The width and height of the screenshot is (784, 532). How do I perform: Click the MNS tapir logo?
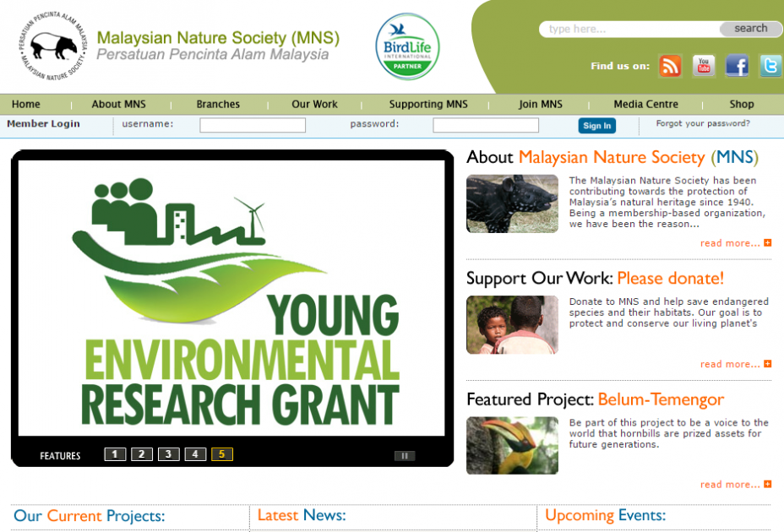[x=53, y=46]
